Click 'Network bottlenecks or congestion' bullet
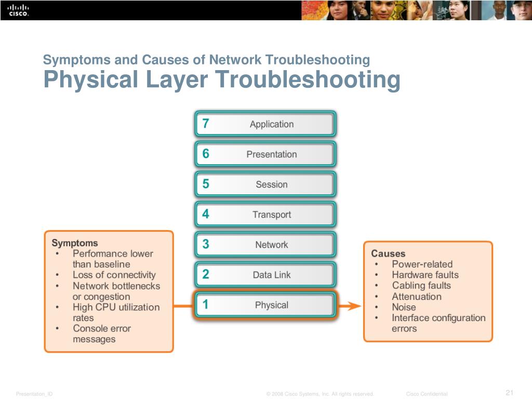 coord(116,291)
